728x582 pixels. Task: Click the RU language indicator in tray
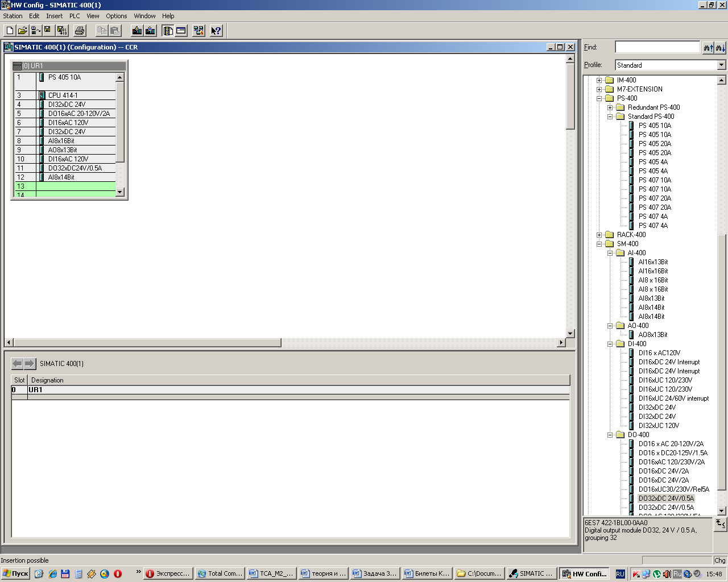(620, 574)
